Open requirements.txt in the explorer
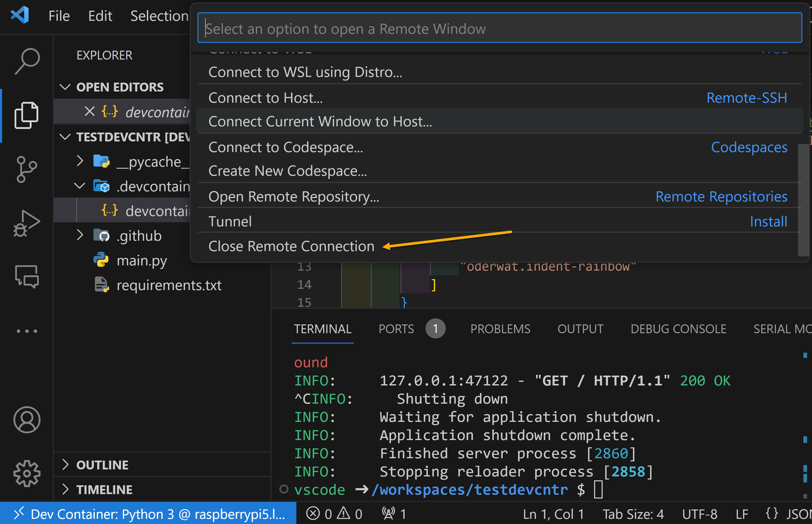The height and width of the screenshot is (524, 812). (x=169, y=285)
